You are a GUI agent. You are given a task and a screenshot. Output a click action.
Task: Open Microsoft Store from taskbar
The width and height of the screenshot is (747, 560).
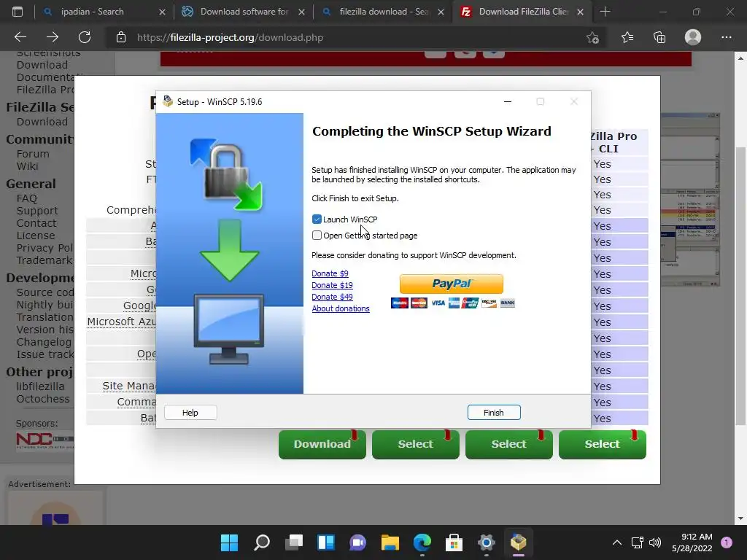454,542
